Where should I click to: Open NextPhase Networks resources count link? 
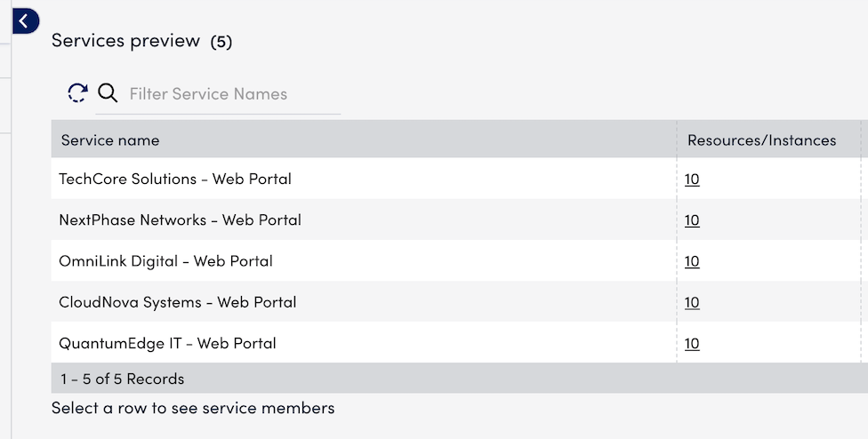tap(692, 220)
